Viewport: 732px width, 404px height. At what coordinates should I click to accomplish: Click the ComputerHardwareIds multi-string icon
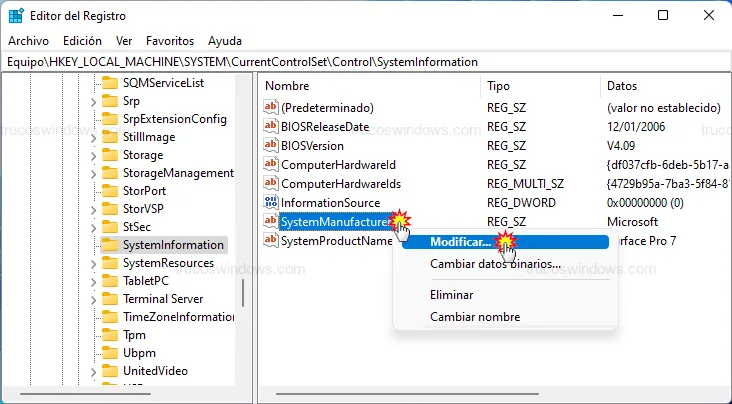pyautogui.click(x=270, y=183)
